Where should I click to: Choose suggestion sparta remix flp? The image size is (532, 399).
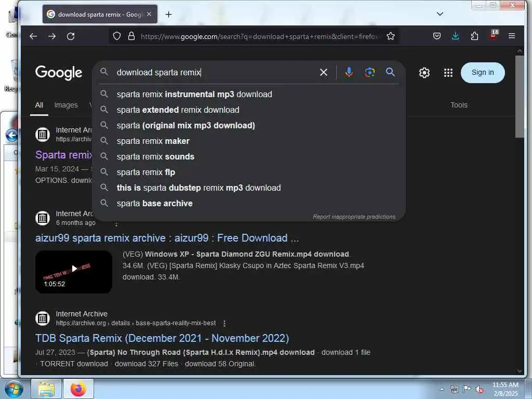pos(249,172)
